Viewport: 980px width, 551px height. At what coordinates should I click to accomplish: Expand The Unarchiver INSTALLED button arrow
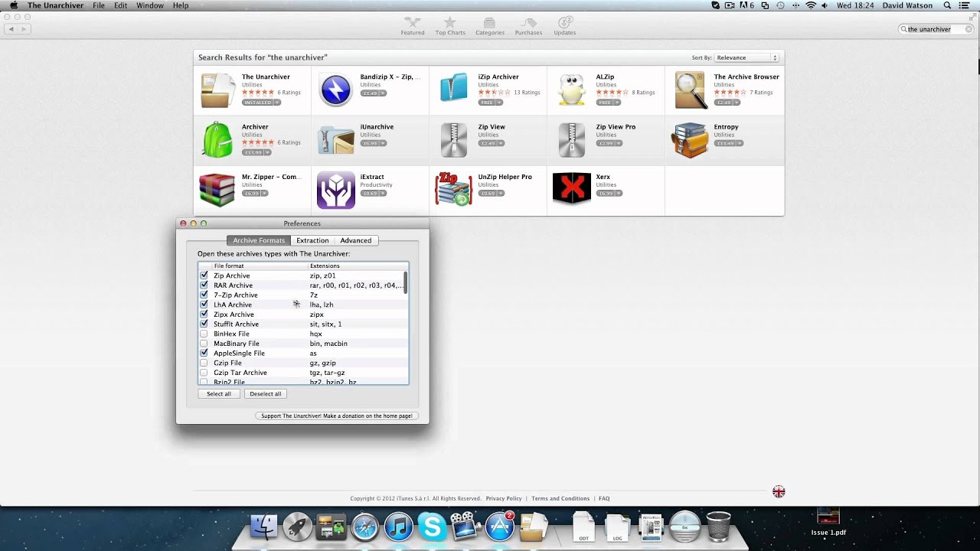277,103
